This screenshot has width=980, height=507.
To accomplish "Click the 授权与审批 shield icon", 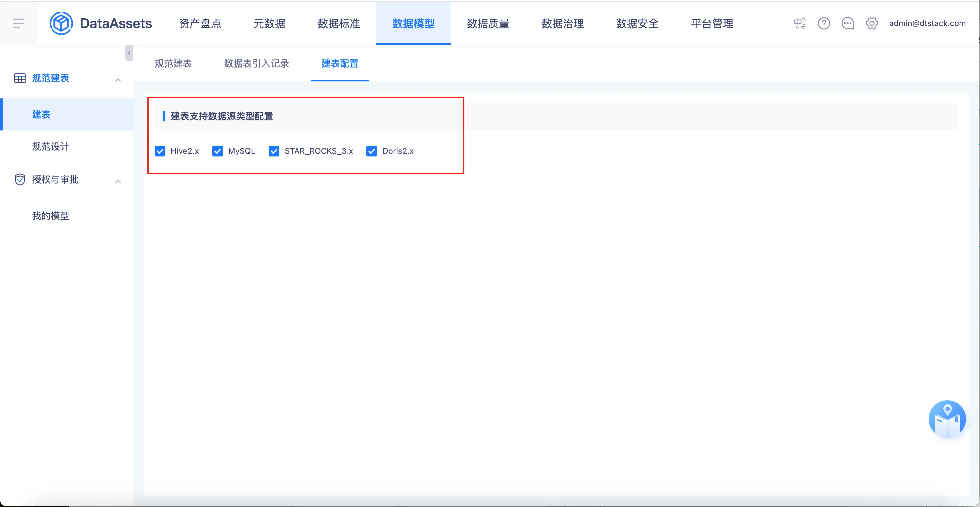I will pos(20,179).
